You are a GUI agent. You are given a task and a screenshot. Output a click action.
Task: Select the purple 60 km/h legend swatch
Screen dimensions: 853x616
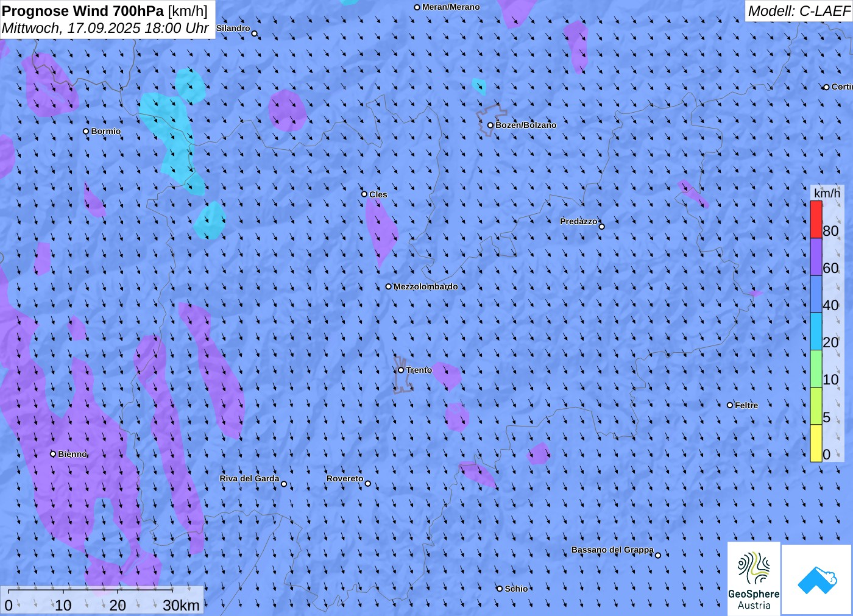tap(816, 257)
